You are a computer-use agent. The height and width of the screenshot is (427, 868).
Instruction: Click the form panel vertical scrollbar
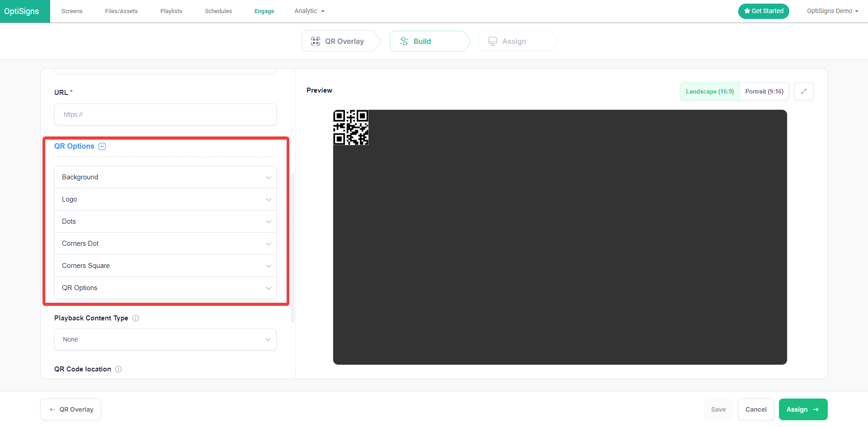[x=293, y=248]
